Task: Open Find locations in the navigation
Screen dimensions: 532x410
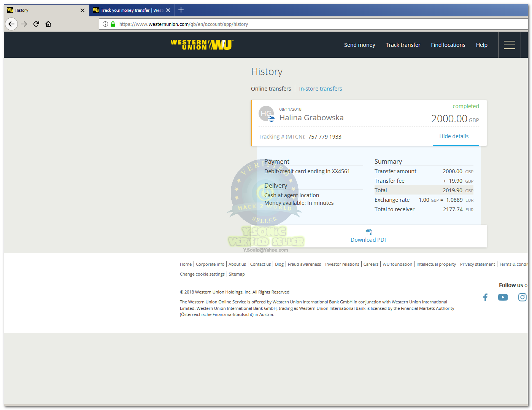Action: 448,45
